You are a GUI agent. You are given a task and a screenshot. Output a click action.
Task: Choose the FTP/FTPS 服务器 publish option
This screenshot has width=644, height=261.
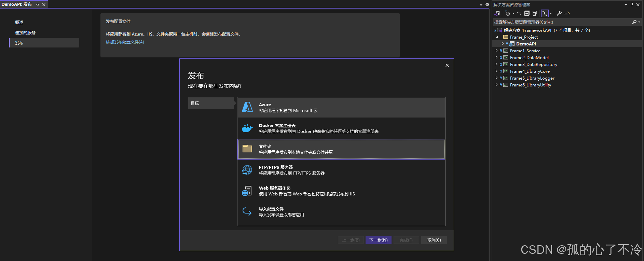tap(341, 170)
